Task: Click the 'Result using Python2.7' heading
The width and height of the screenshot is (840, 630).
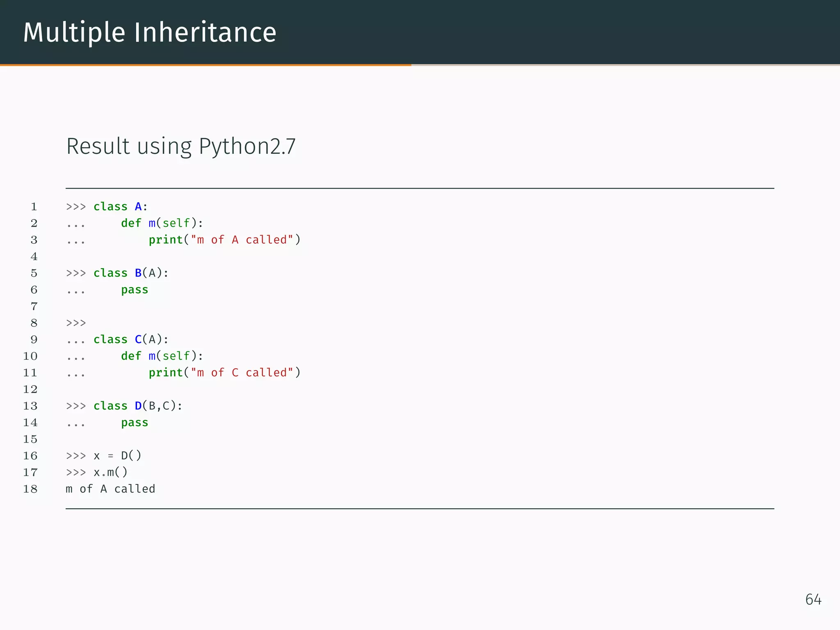Action: (x=181, y=146)
